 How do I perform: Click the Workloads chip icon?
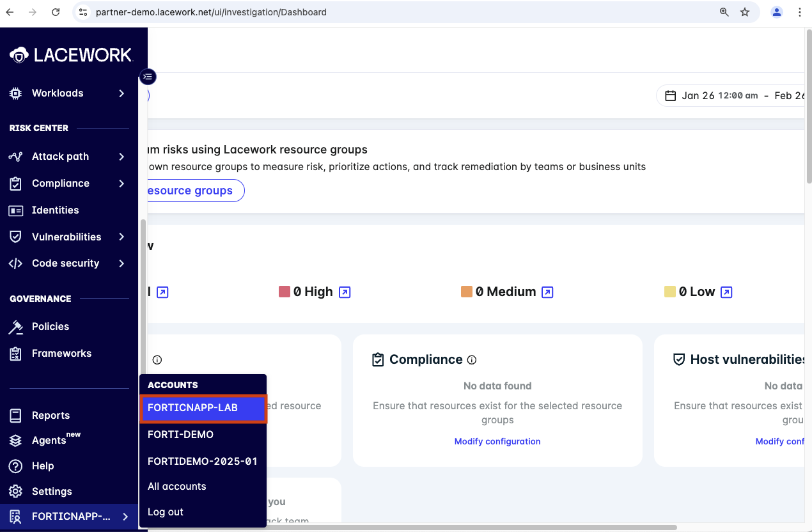point(15,93)
